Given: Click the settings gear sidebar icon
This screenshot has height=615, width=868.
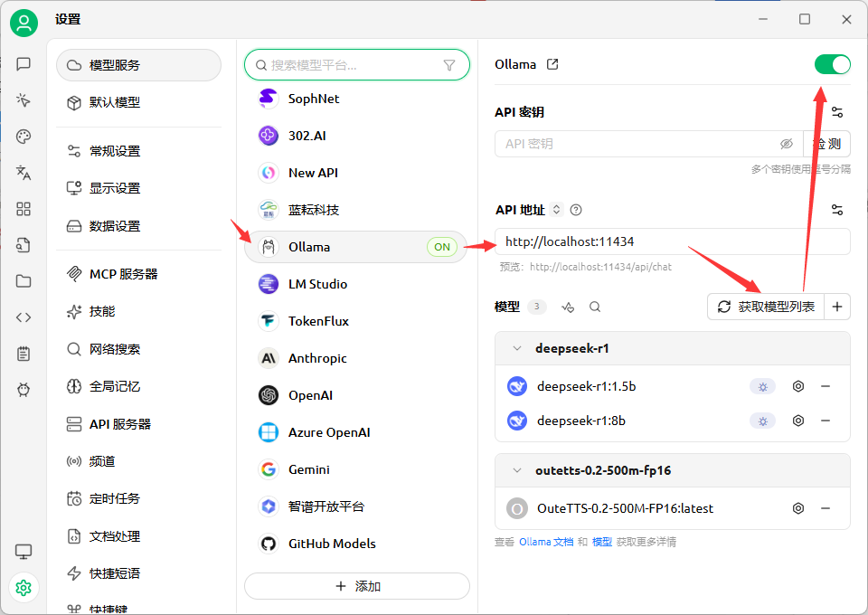Looking at the screenshot, I should click(x=24, y=587).
